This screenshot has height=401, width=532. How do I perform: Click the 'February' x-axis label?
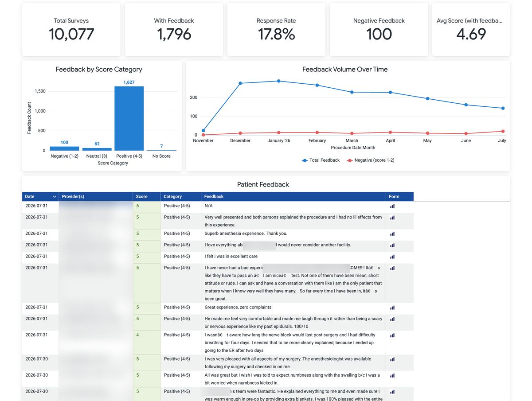point(317,140)
